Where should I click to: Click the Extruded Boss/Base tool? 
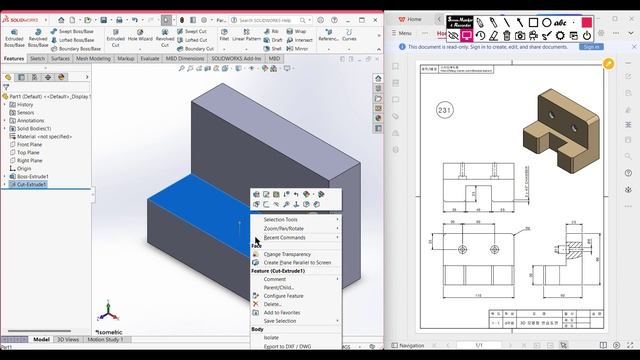coord(14,38)
